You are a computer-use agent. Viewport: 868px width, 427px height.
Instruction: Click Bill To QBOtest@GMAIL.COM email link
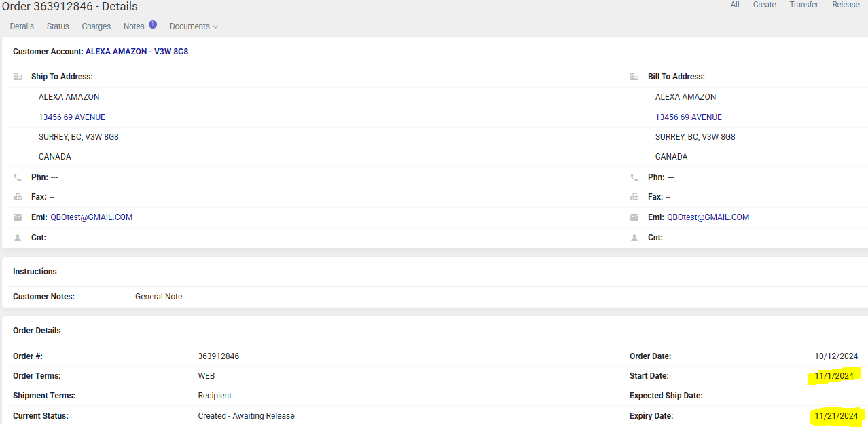coord(708,217)
